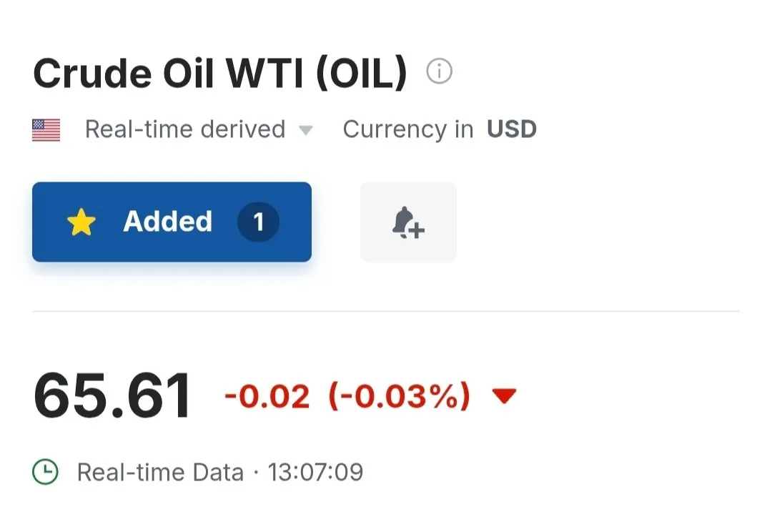Click the red down triangle indicator
This screenshot has height=532, width=772.
click(x=504, y=395)
